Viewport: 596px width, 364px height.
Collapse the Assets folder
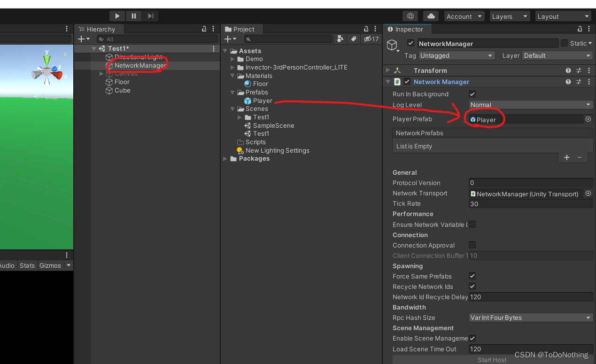[225, 51]
